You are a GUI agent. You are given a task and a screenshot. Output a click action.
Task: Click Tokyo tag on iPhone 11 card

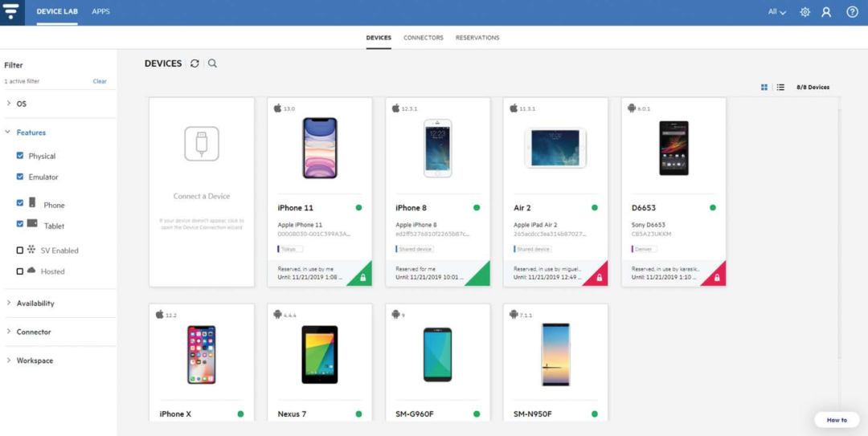[x=291, y=250]
